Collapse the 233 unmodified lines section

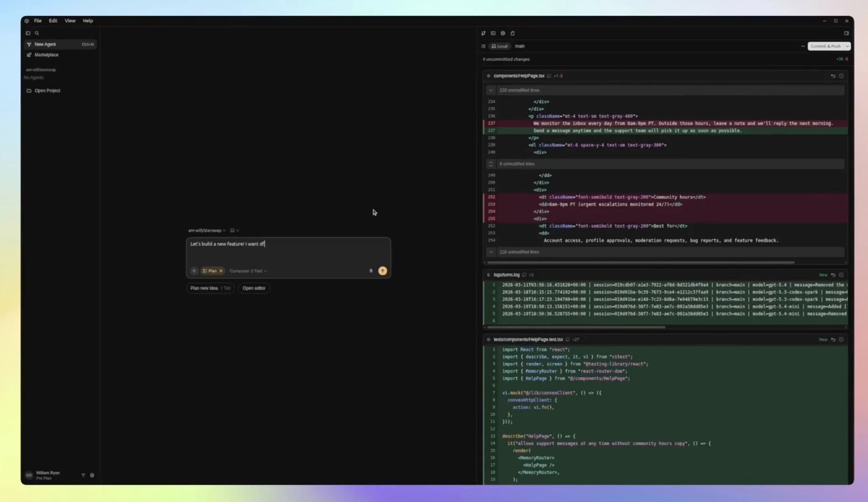click(491, 90)
